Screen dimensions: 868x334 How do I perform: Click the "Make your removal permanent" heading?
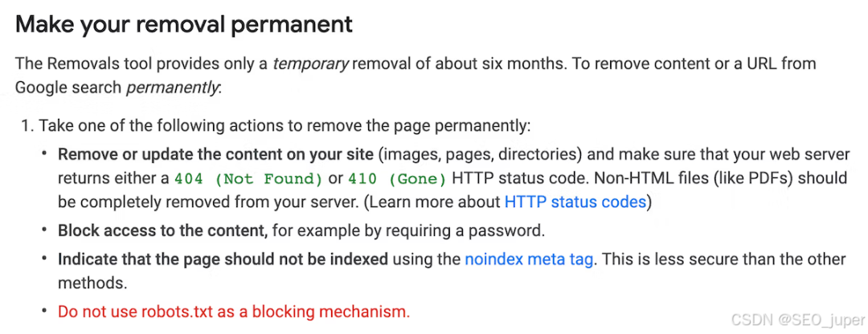click(x=184, y=24)
